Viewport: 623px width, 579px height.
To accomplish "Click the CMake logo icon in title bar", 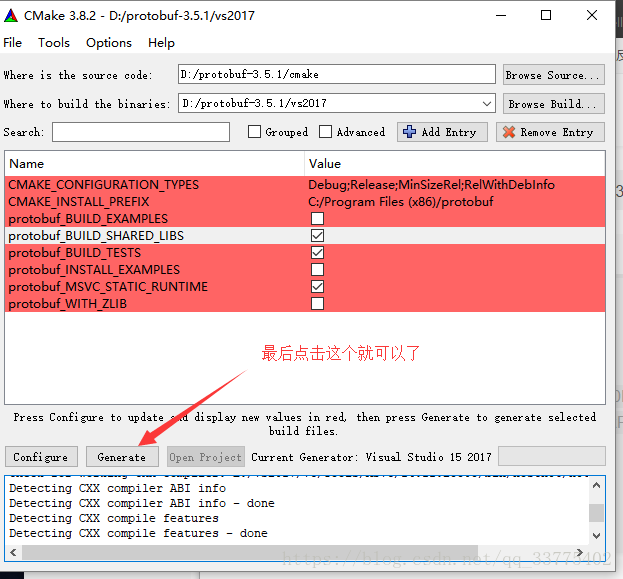I will 11,15.
